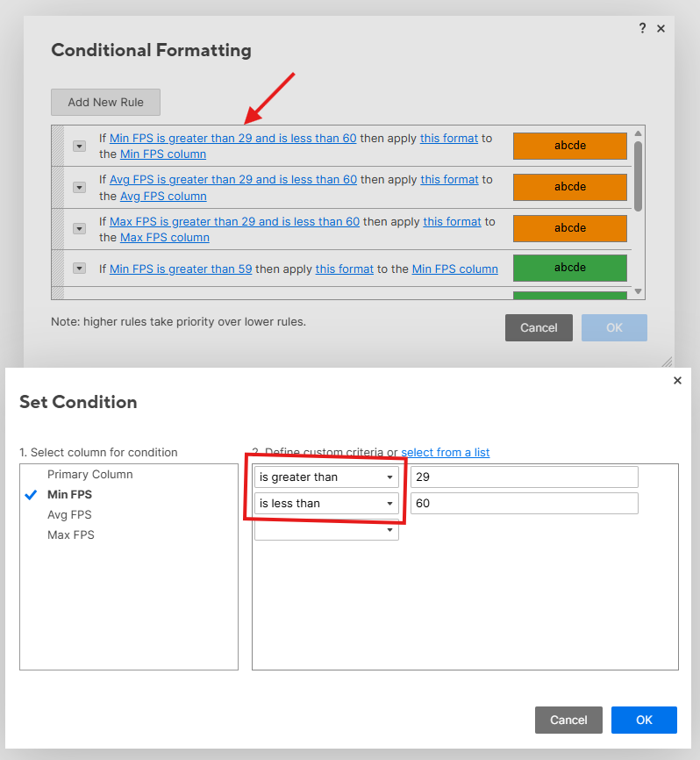Click drag handle of Max FPS rule

tap(58, 229)
